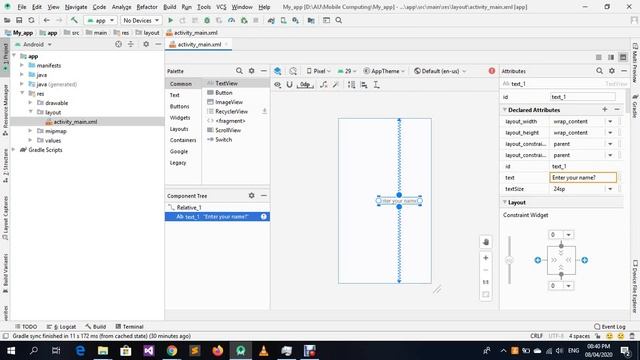Open the AppTheme dropdown
This screenshot has width=640, height=360.
pos(384,71)
